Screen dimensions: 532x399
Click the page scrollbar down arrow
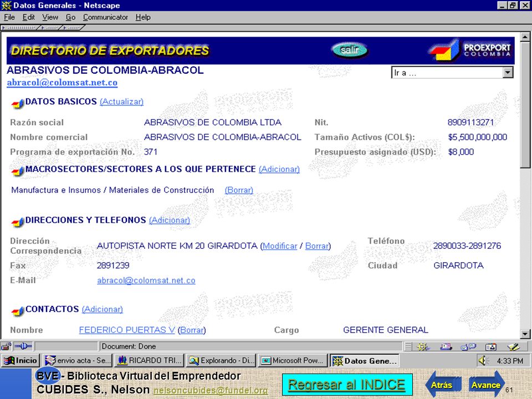tap(525, 334)
